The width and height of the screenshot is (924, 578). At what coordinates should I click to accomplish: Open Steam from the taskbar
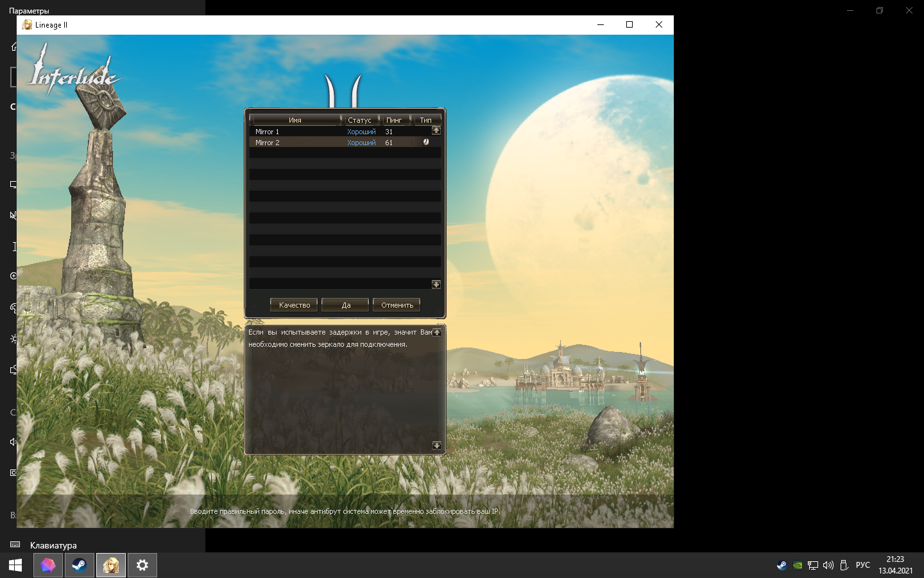pyautogui.click(x=79, y=565)
